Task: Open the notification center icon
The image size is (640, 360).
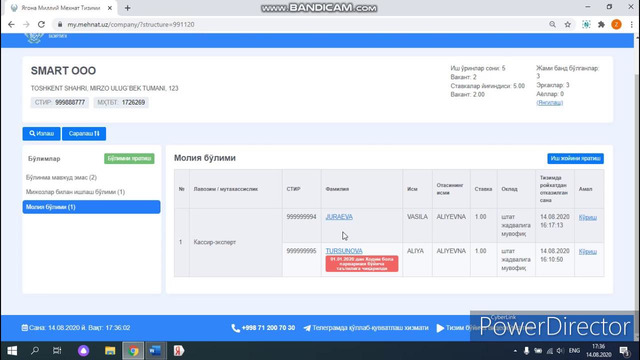Action: click(624, 351)
